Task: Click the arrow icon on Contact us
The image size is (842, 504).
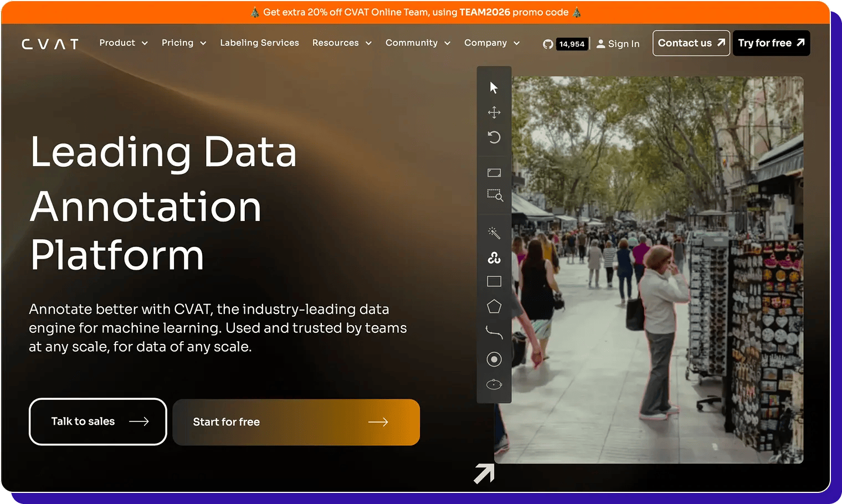Action: 721,43
